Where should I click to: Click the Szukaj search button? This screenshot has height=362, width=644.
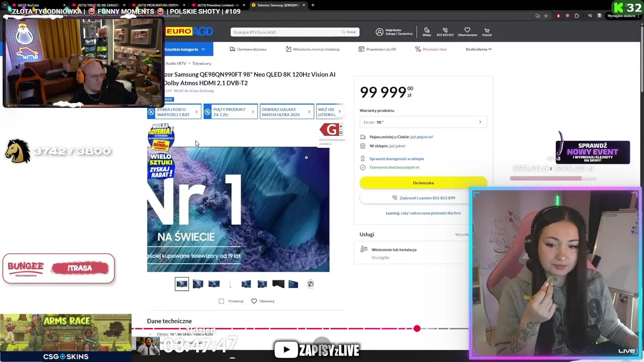(x=349, y=32)
